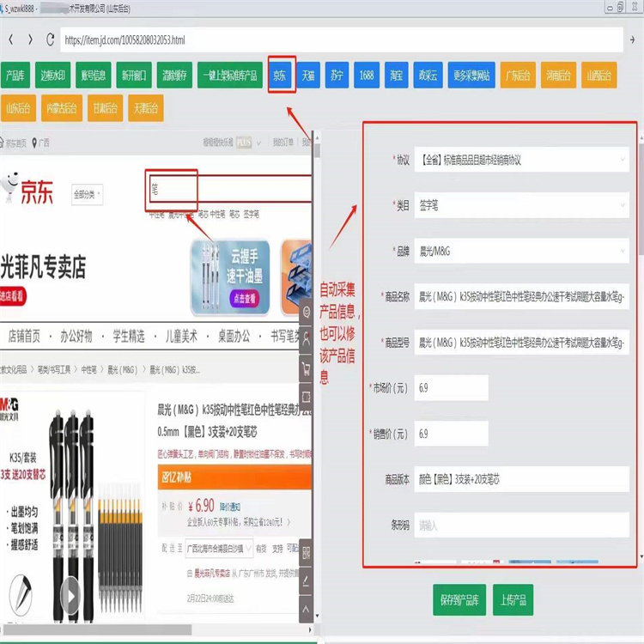
Task: Play the product video on the pen image
Action: pyautogui.click(x=70, y=593)
